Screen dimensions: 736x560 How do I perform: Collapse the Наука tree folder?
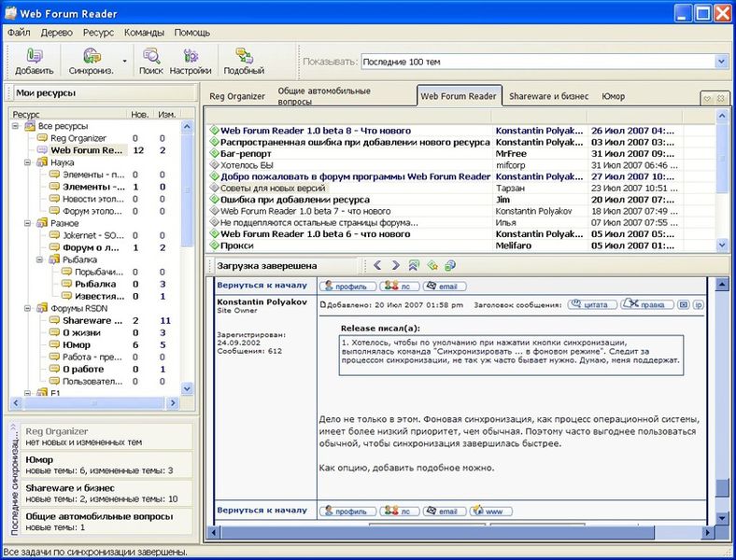click(x=29, y=162)
